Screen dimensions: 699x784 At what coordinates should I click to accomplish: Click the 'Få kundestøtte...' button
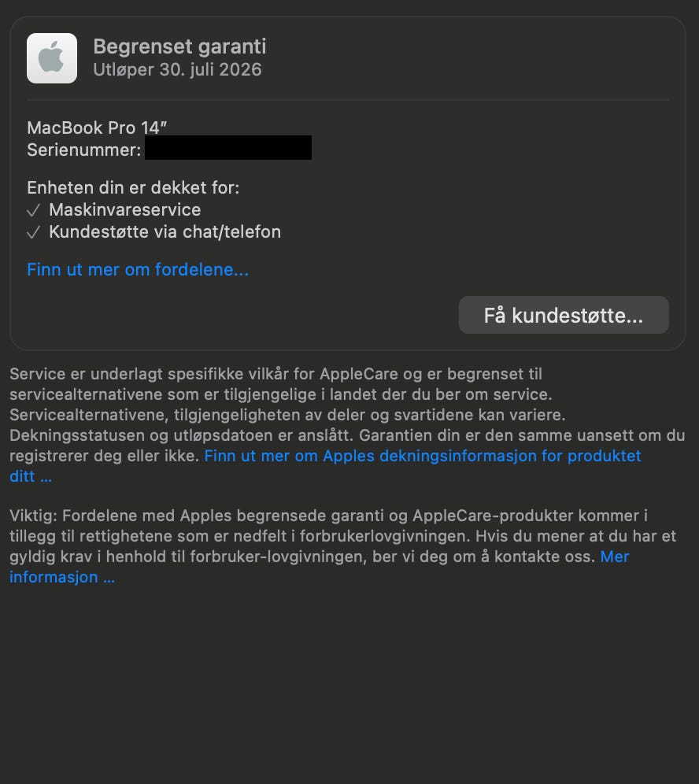564,315
